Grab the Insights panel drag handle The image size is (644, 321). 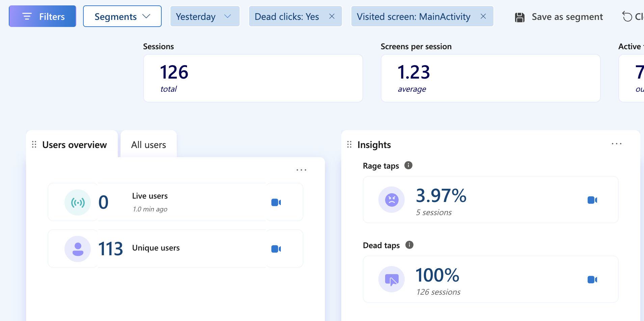349,145
